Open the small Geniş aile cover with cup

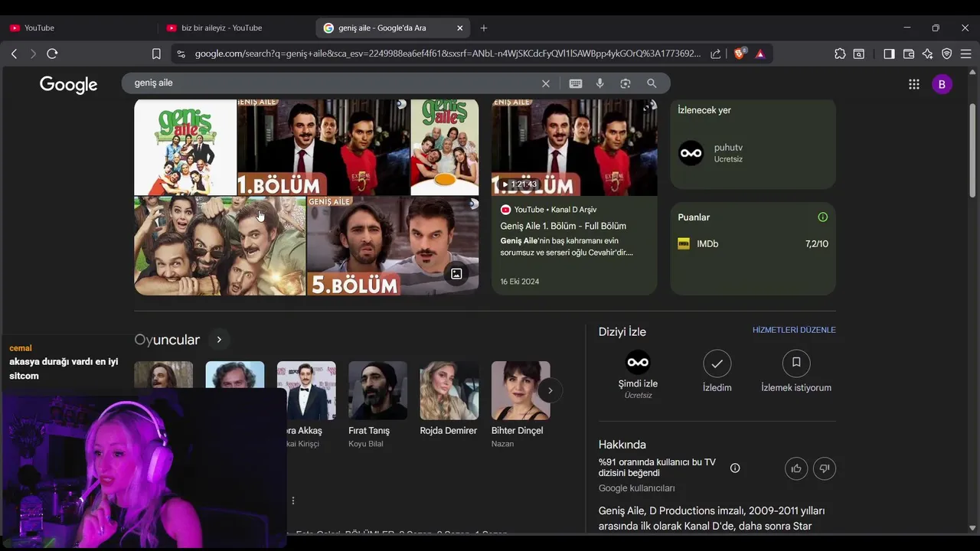coord(445,147)
